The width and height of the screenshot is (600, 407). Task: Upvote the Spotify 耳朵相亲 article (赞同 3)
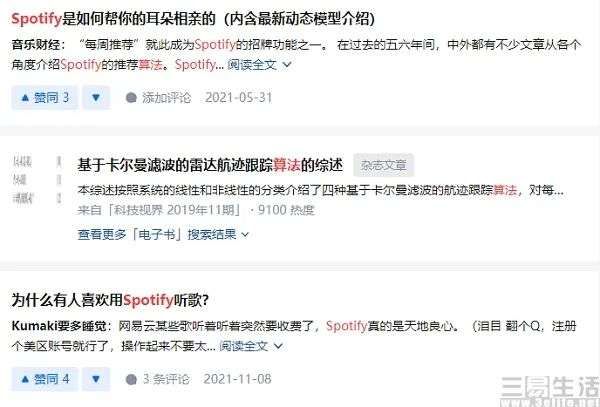(x=45, y=98)
